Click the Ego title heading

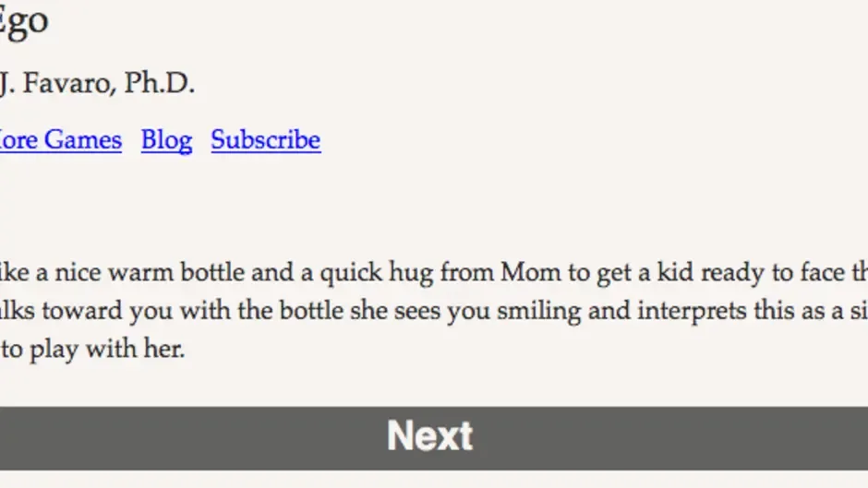(x=24, y=23)
